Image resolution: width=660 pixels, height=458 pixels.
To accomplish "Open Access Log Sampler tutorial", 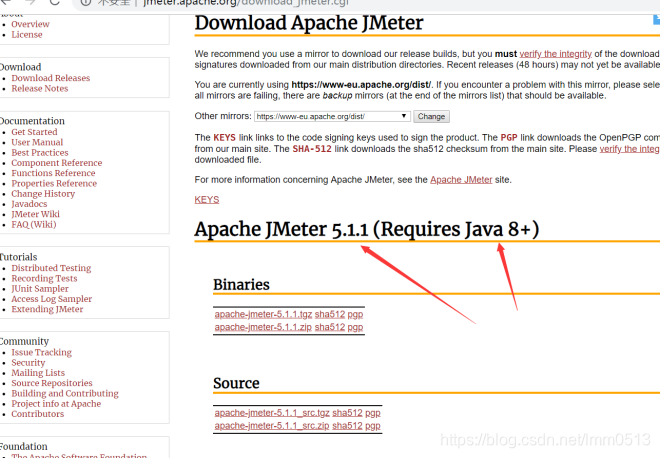I will 51,298.
